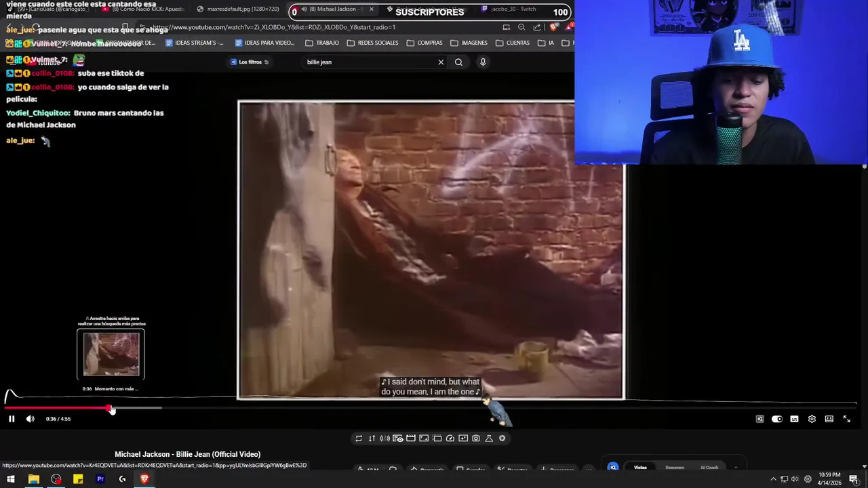Select the Resumen tab
Image resolution: width=868 pixels, height=488 pixels.
[x=675, y=468]
